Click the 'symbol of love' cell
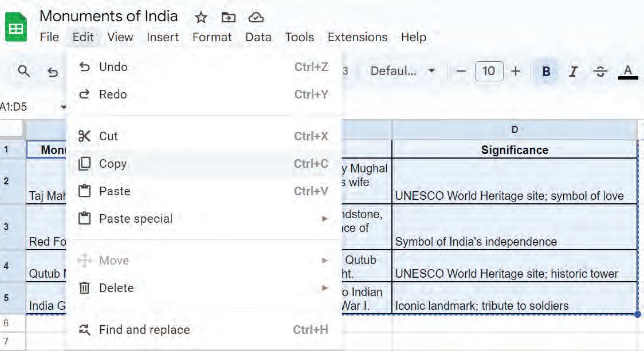 click(515, 182)
